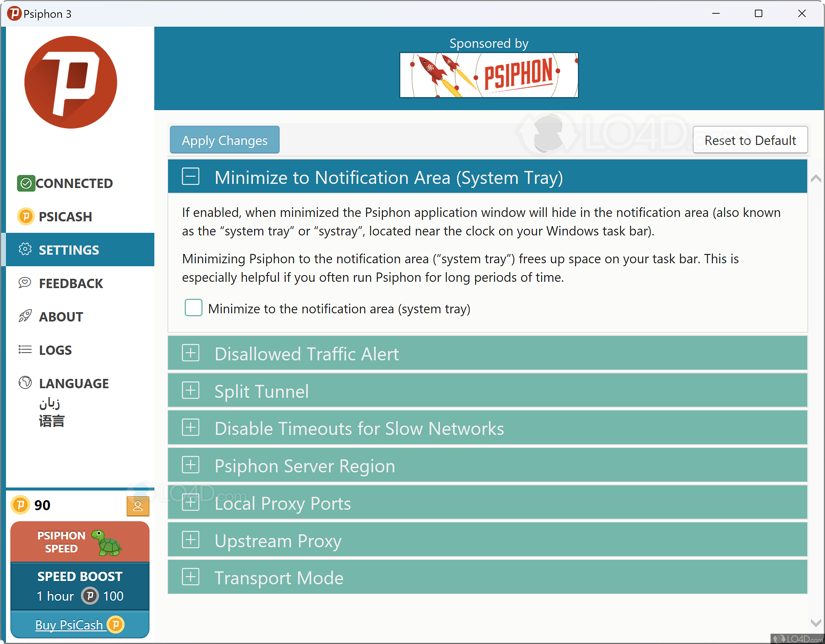This screenshot has height=644, width=825.
Task: Click the Language globe icon
Action: tap(25, 383)
